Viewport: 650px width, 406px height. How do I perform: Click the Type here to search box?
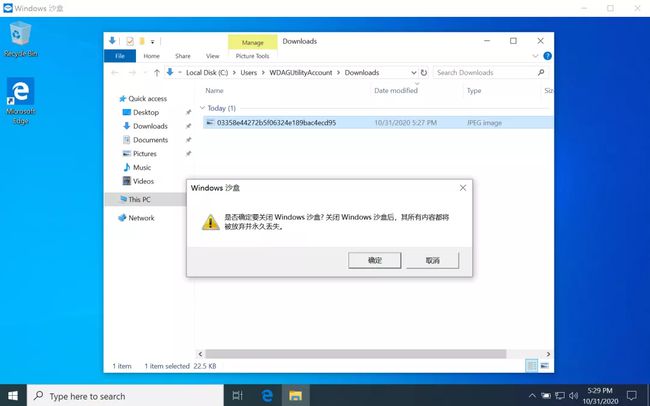(x=125, y=396)
